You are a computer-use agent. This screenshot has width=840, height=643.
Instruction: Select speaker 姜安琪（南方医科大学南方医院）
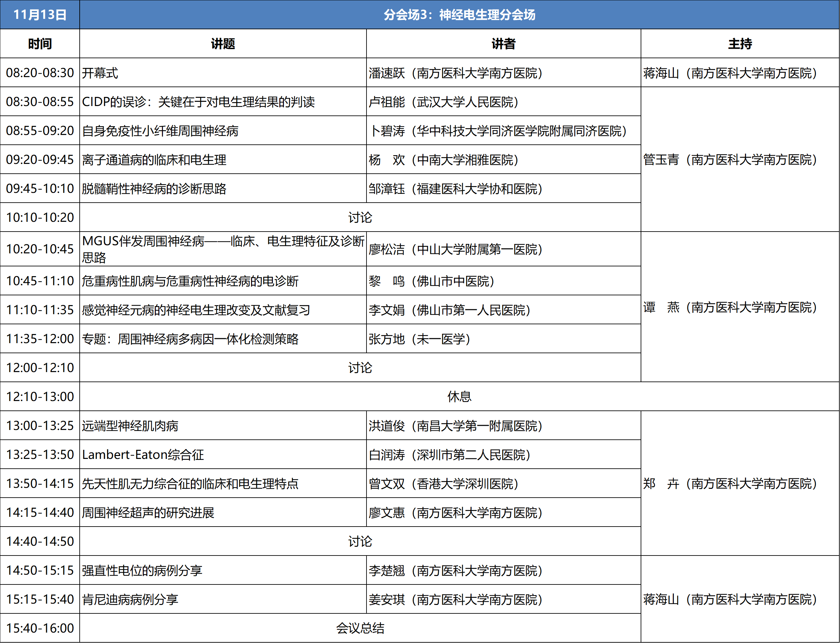pos(504,599)
